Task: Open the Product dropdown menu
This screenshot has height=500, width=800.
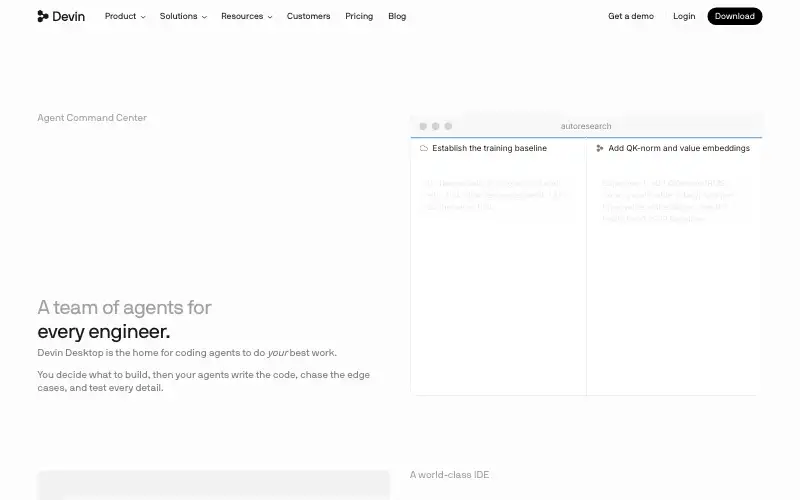Action: pyautogui.click(x=125, y=16)
